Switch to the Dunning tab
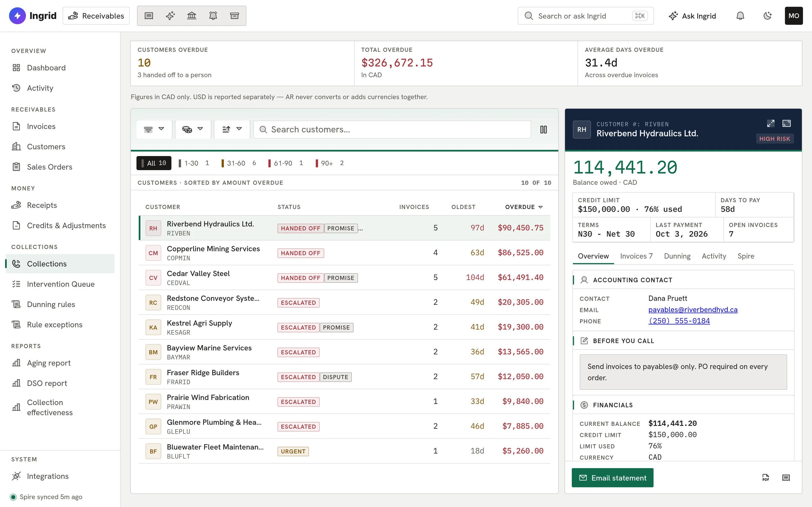The image size is (812, 507). [x=677, y=256]
